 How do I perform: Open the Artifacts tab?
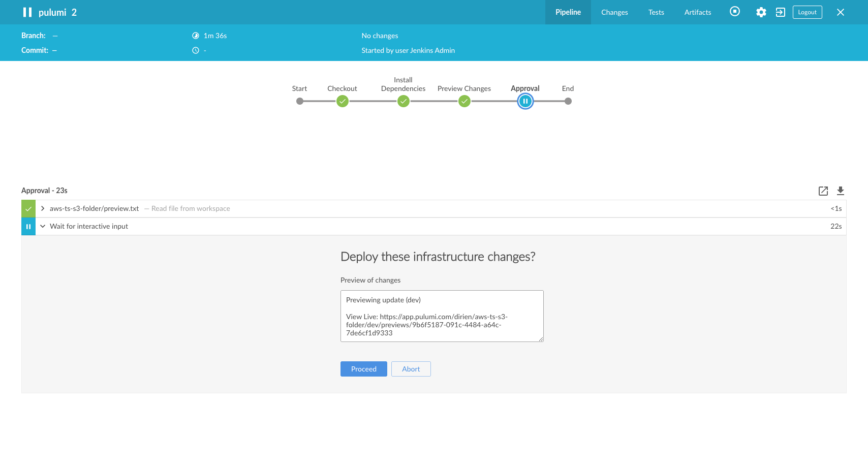[698, 12]
